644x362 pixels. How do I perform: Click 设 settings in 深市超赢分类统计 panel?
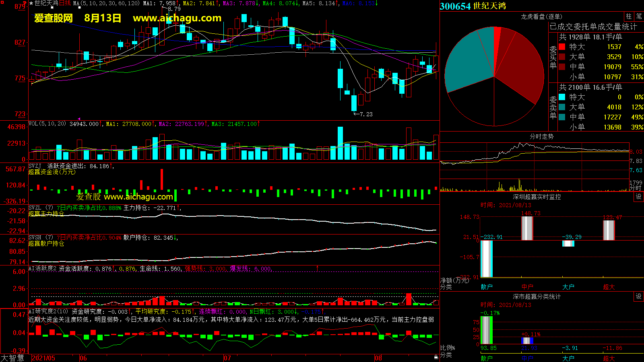(x=638, y=296)
